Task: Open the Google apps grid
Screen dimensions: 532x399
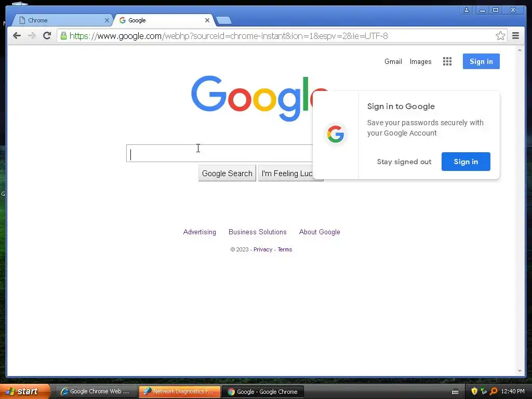Action: (447, 61)
